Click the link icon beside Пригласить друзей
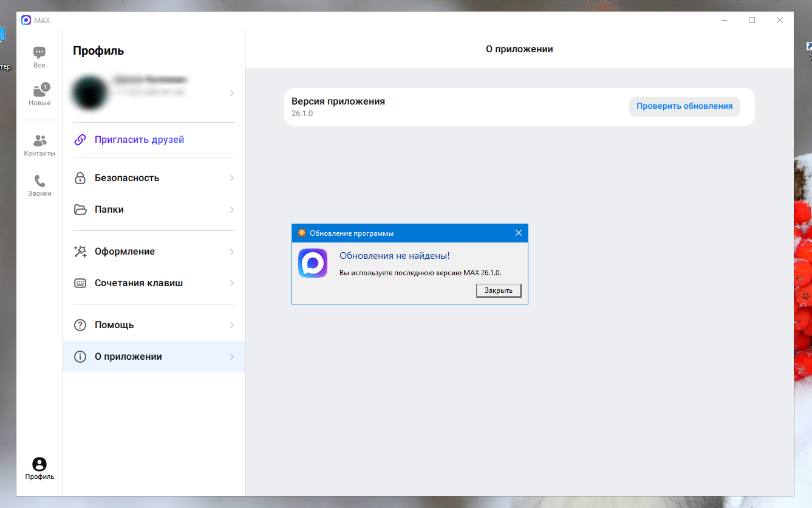812x508 pixels. pyautogui.click(x=80, y=140)
